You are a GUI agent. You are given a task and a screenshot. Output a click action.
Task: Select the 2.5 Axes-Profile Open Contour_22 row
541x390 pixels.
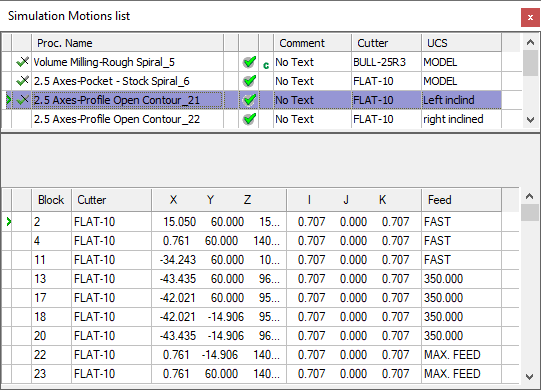coord(252,119)
